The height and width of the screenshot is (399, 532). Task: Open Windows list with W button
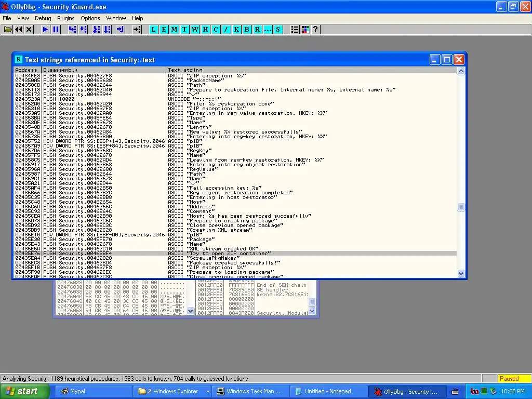coord(195,30)
